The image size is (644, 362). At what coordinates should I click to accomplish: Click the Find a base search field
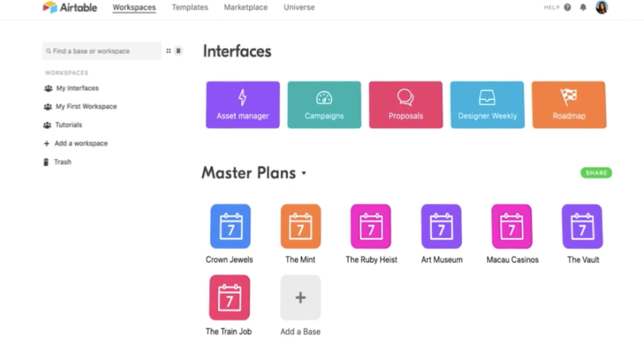click(x=101, y=51)
